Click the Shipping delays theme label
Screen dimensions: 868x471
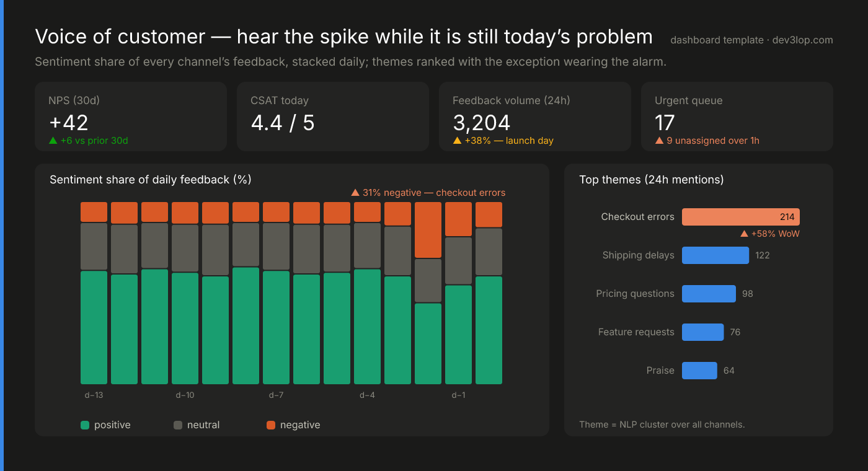tap(638, 255)
